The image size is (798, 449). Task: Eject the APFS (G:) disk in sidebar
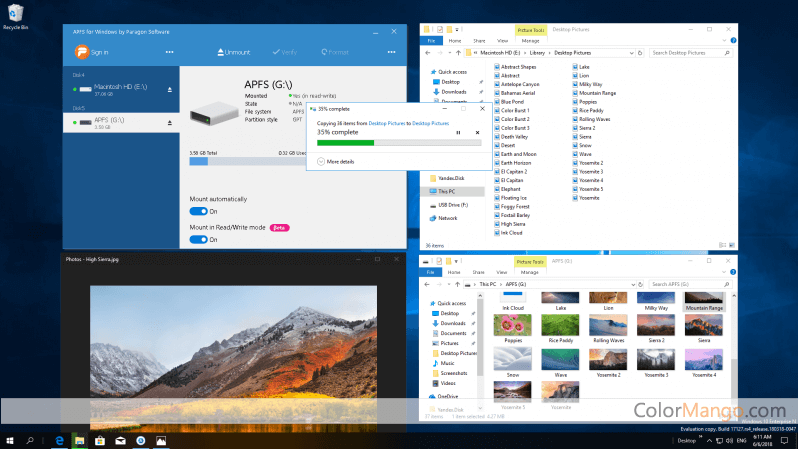(x=172, y=121)
